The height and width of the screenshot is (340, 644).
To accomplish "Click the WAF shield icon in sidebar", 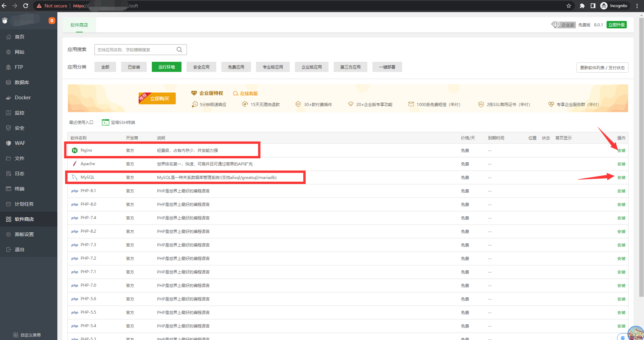I will [x=8, y=143].
